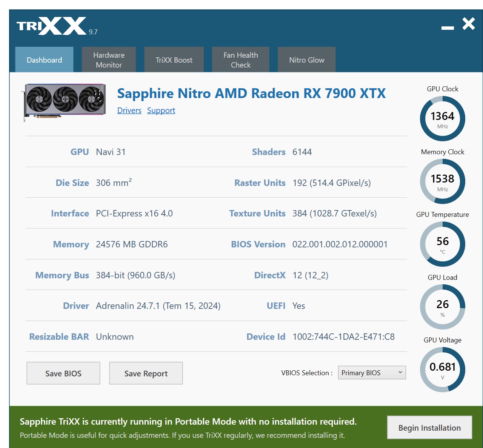Switch to the Dashboard tab
The image size is (483, 448).
pyautogui.click(x=44, y=60)
